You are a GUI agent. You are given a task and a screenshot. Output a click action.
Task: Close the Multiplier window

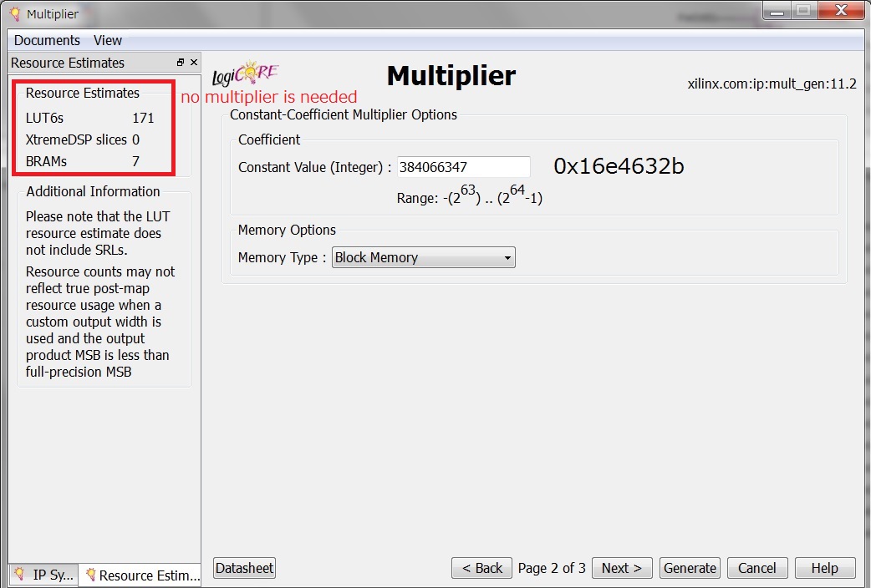841,11
